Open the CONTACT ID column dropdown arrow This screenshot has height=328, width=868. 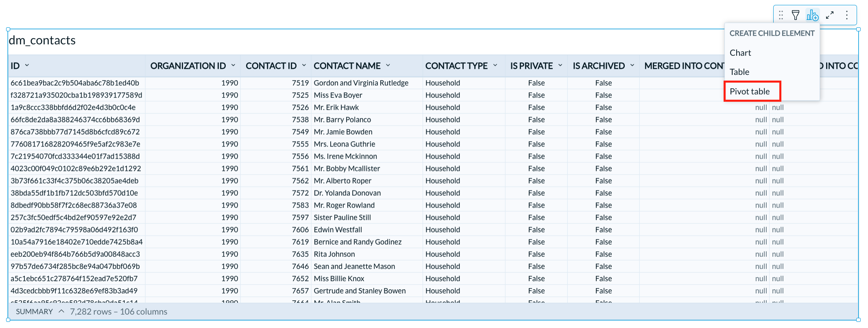coord(304,65)
